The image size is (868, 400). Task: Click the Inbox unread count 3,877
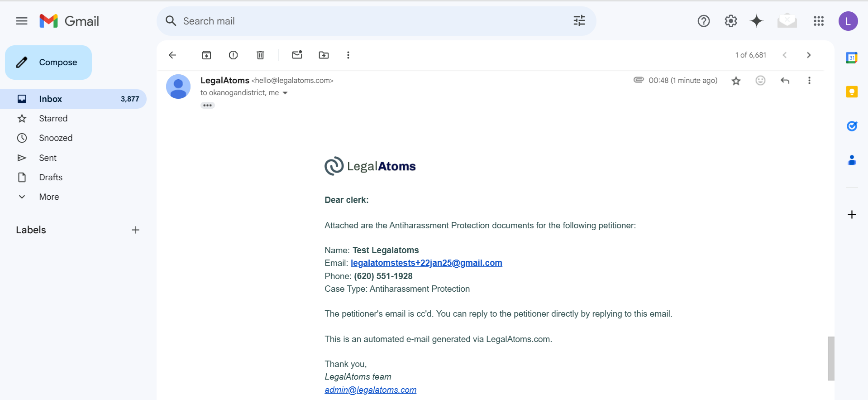point(130,99)
